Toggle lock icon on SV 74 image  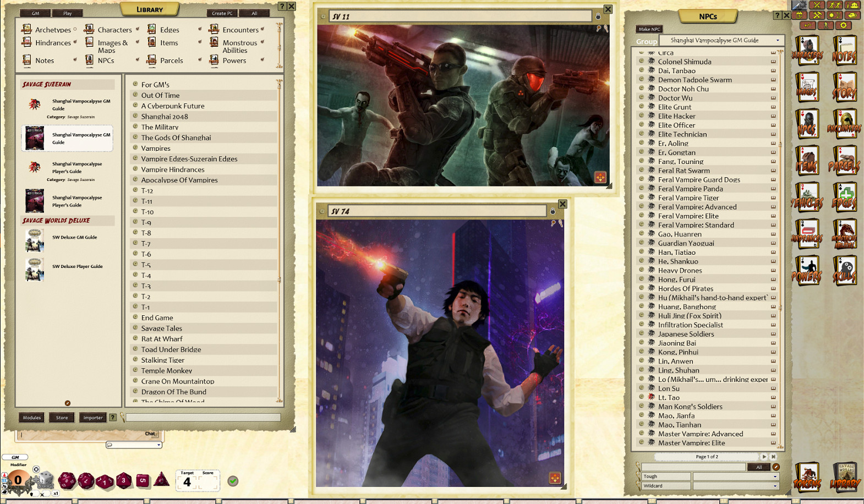(x=553, y=211)
